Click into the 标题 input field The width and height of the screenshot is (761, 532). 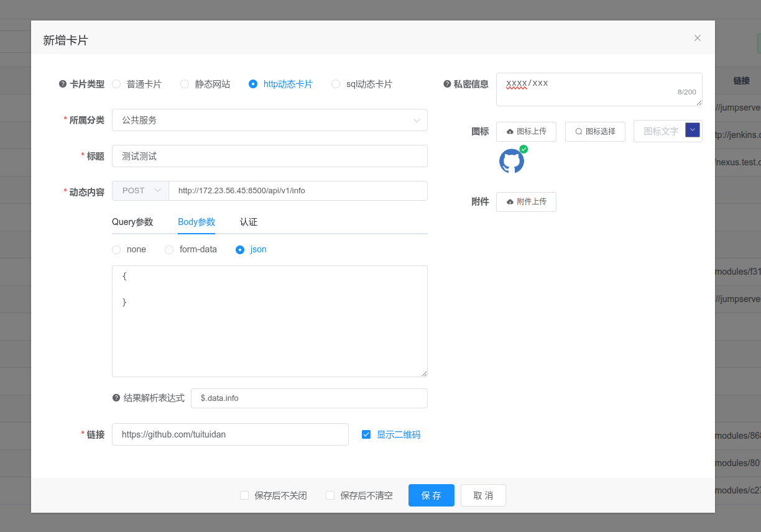269,157
